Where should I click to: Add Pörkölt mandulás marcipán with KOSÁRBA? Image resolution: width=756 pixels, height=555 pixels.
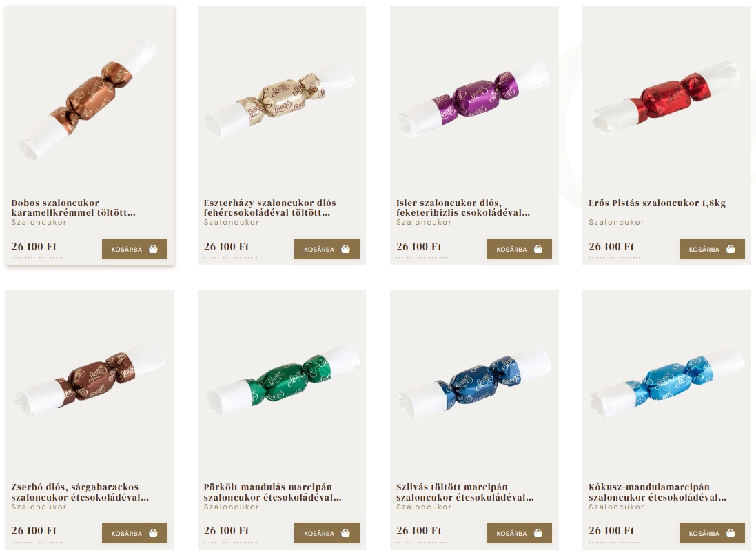tap(327, 533)
